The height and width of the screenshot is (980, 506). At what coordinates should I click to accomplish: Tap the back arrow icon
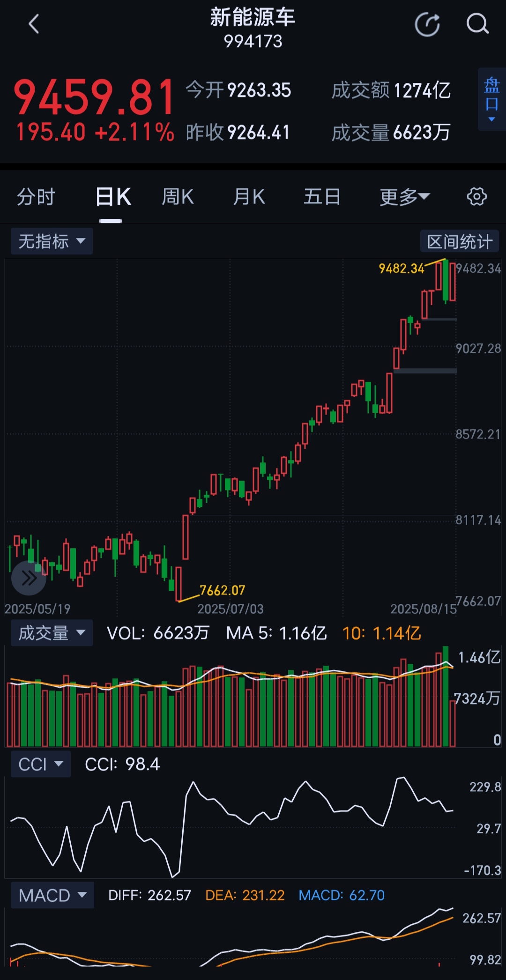34,24
